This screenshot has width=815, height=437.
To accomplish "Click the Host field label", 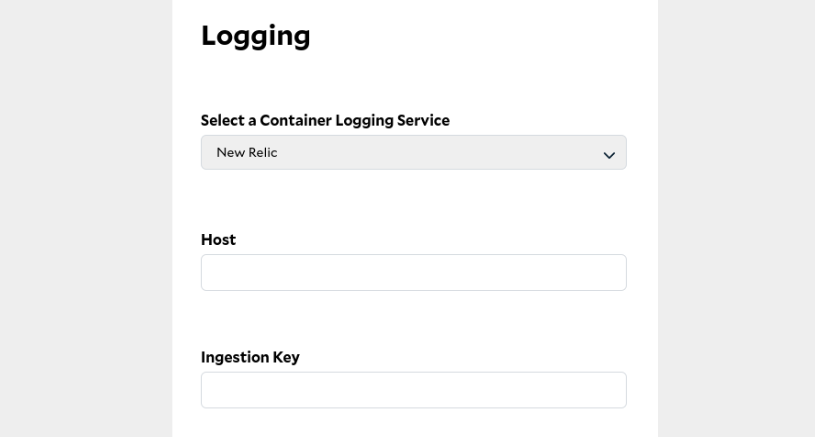I will [218, 240].
